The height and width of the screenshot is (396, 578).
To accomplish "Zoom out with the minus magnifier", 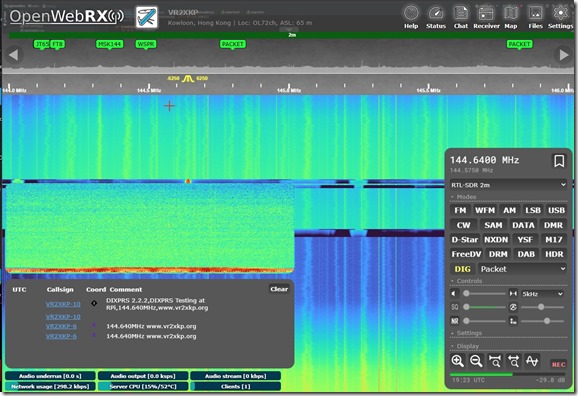I will (x=476, y=361).
